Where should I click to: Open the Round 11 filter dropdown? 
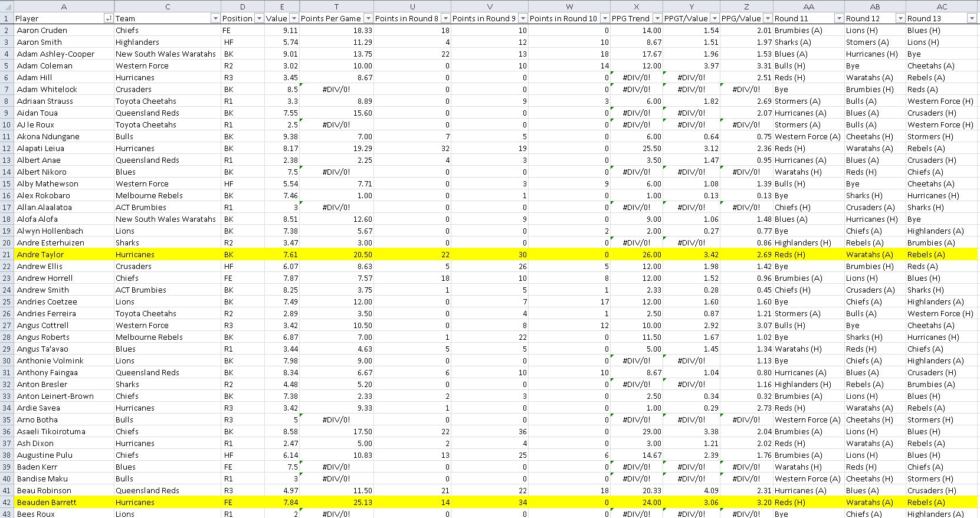click(x=838, y=18)
